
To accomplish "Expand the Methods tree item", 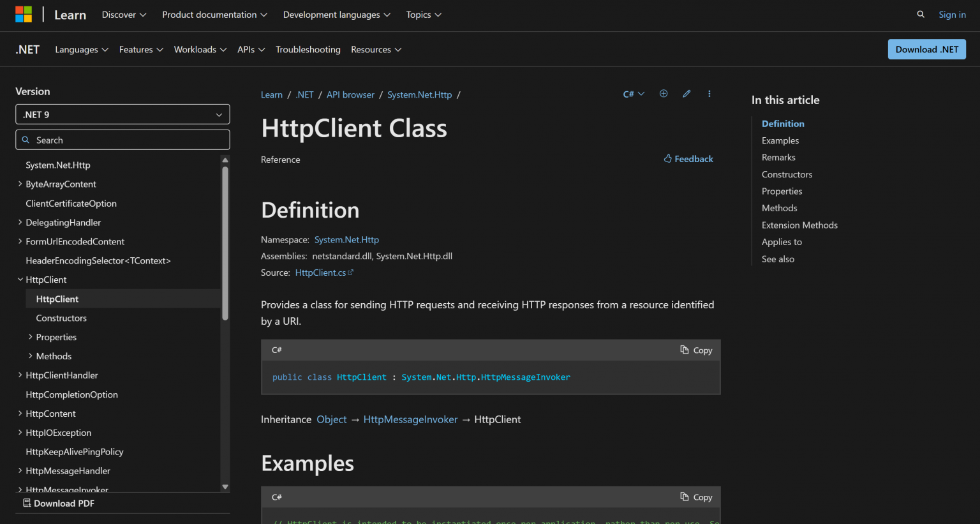I will coord(30,356).
